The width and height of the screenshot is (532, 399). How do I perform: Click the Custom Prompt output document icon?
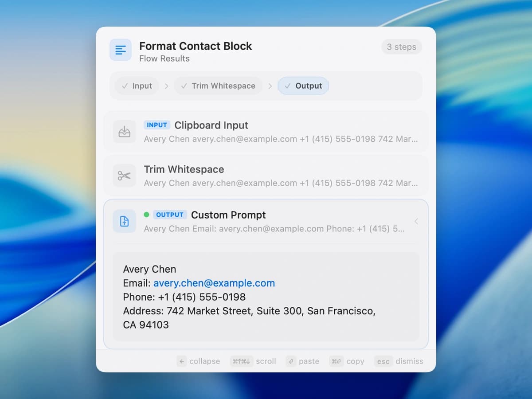coord(124,221)
